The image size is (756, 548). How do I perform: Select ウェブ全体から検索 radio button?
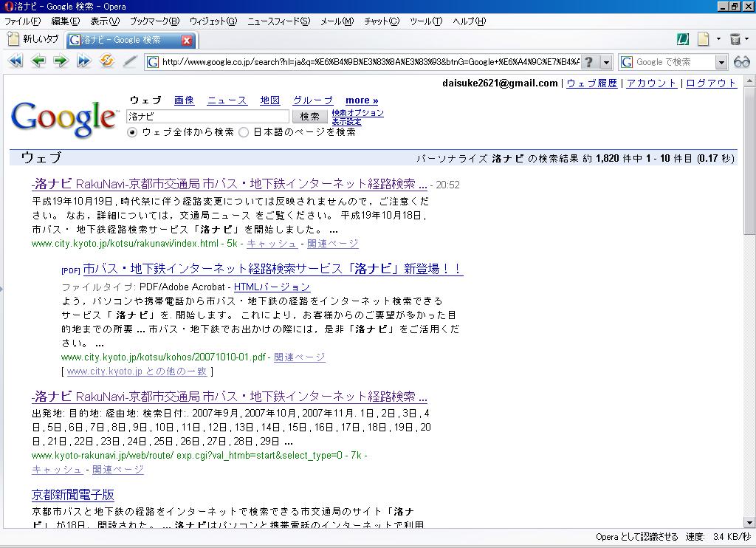pos(132,132)
